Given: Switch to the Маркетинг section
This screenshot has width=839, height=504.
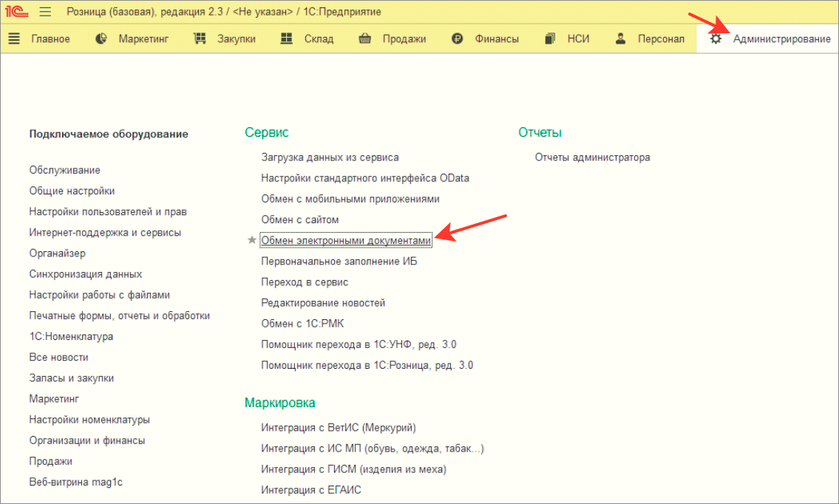Looking at the screenshot, I should [143, 39].
